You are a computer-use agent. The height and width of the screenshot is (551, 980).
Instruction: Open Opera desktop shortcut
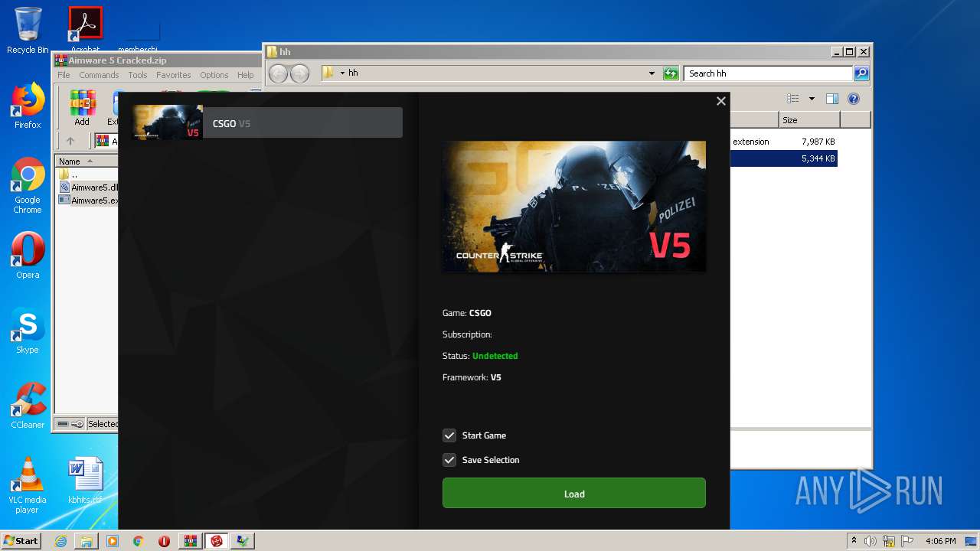(x=28, y=256)
